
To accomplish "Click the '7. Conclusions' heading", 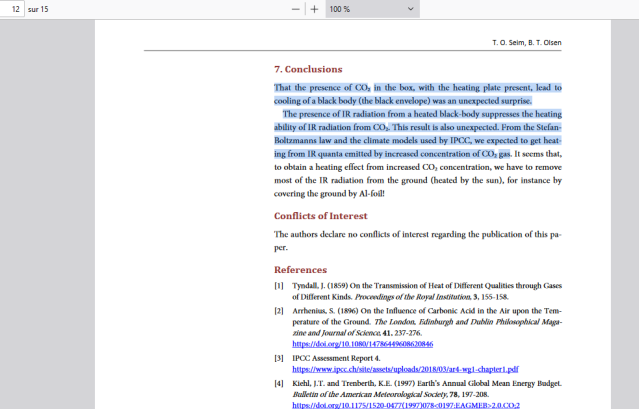I will pyautogui.click(x=308, y=69).
